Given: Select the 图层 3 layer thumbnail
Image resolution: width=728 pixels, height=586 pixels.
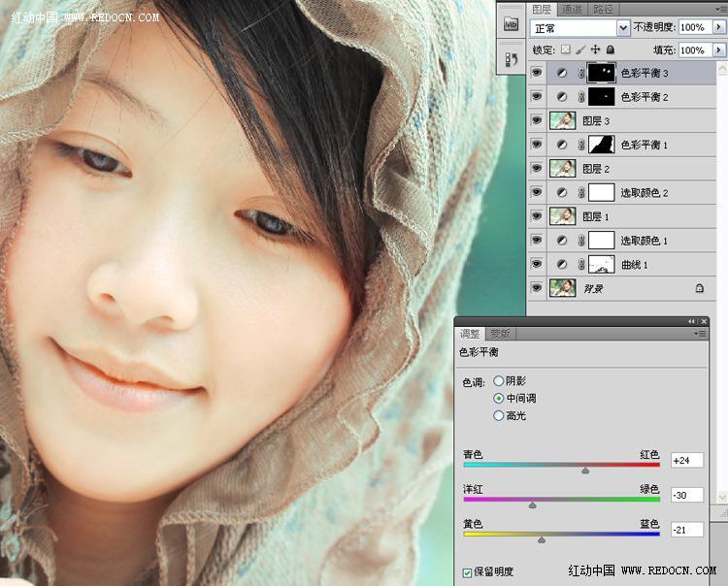Looking at the screenshot, I should pyautogui.click(x=563, y=120).
